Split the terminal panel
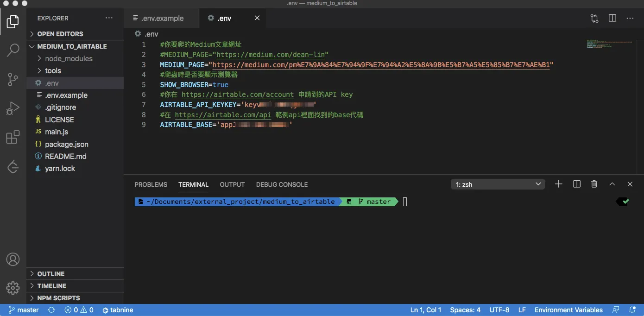 point(577,184)
